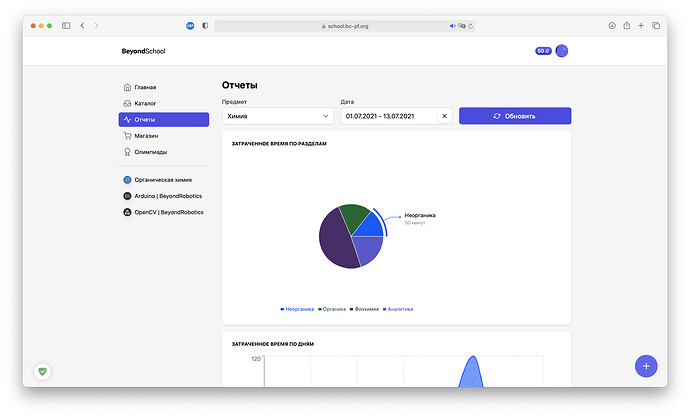Click the Safari share icon

(627, 25)
